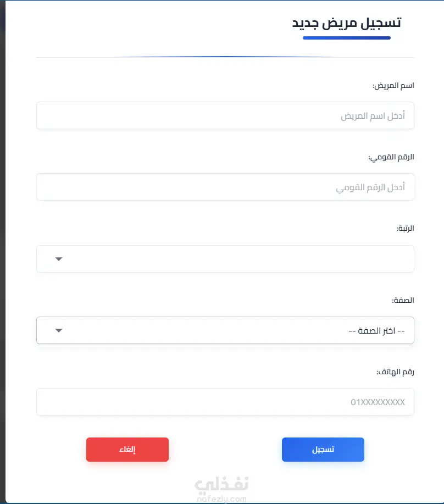Click the 01XXXXXXXXX phone number field
This screenshot has width=444, height=504.
click(x=225, y=402)
